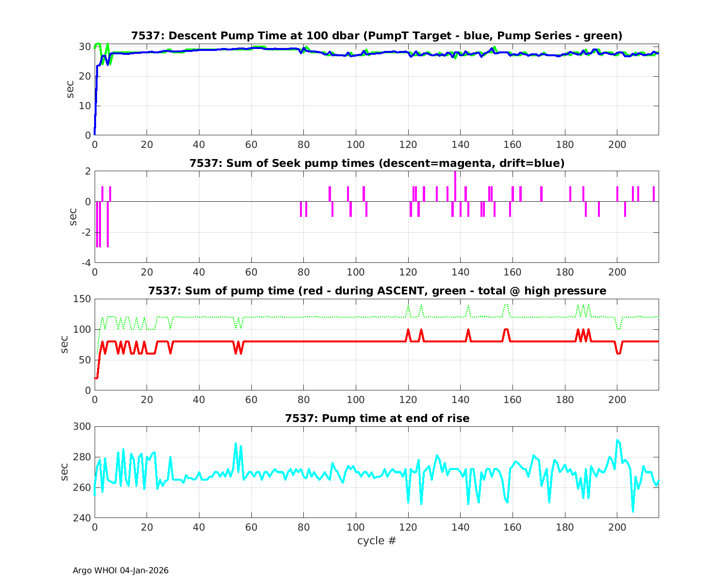Image resolution: width=728 pixels, height=582 pixels.
Task: Click the cyan line's highest peak near cycle 200
Action: (x=617, y=440)
